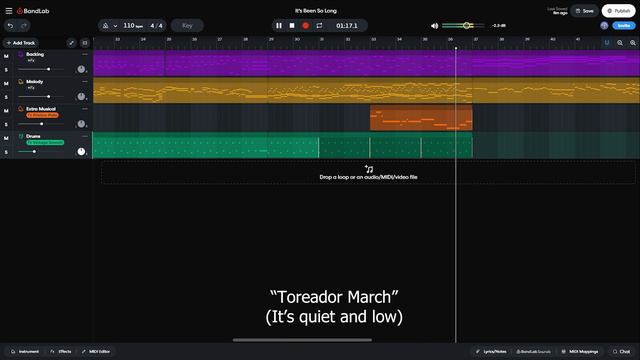Screen dimensions: 640x360
Task: Open the Backing track options menu
Action: 85,54
